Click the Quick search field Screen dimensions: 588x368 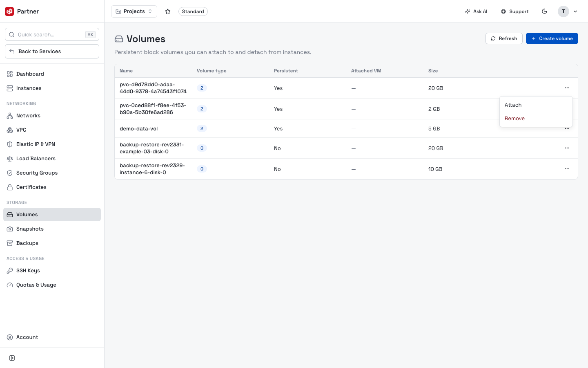click(x=52, y=34)
